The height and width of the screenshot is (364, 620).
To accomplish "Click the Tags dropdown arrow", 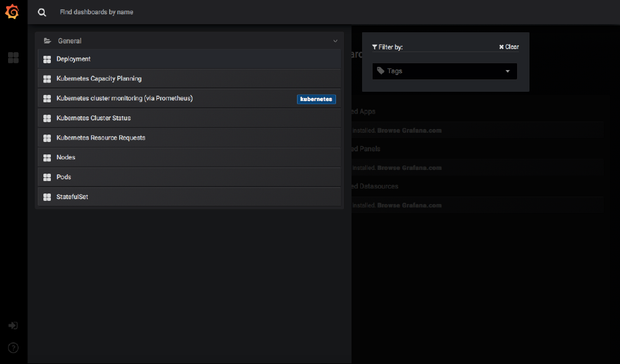I will [507, 71].
